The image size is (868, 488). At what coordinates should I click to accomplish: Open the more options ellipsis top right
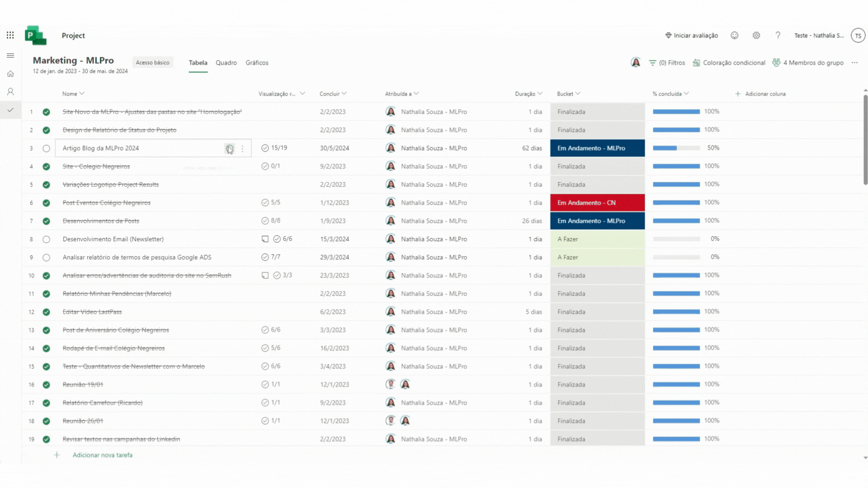(x=854, y=63)
